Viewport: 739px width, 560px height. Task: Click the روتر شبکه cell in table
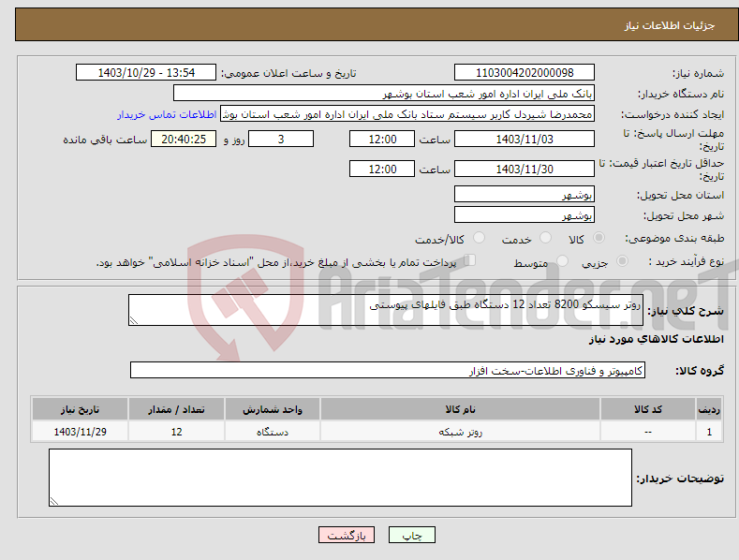click(461, 432)
